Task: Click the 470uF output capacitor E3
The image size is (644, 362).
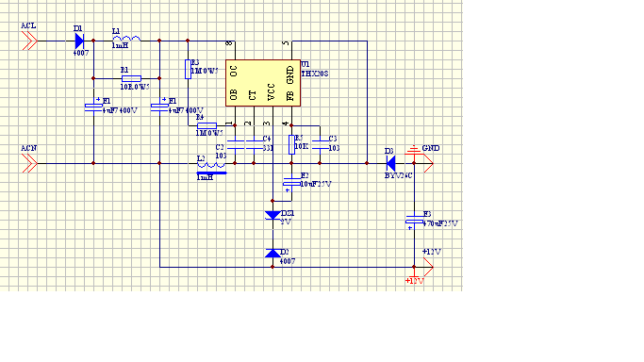Action: [415, 220]
